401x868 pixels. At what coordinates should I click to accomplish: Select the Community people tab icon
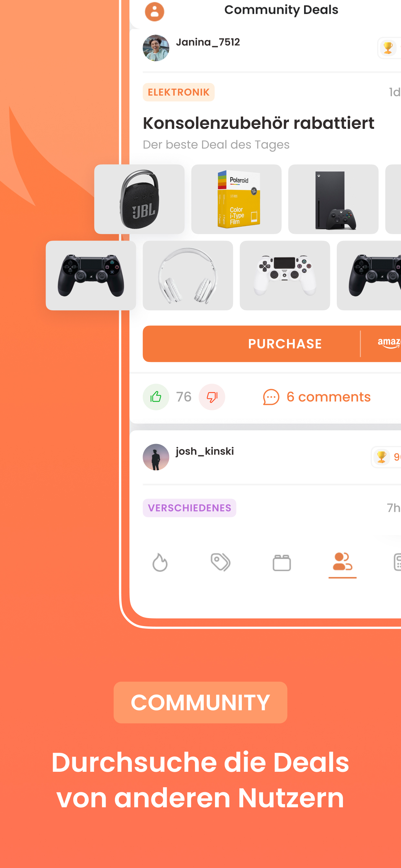pyautogui.click(x=342, y=562)
